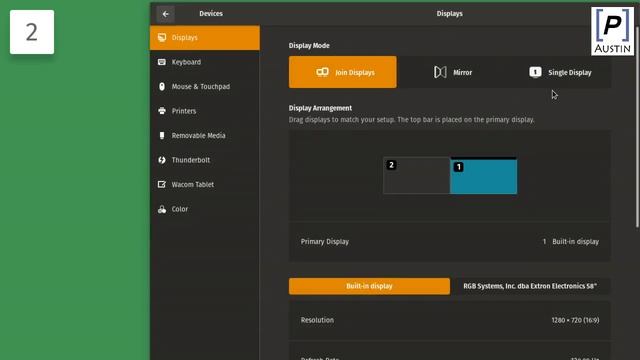Open the Primary Display dropdown
The width and height of the screenshot is (640, 360).
coord(450,242)
